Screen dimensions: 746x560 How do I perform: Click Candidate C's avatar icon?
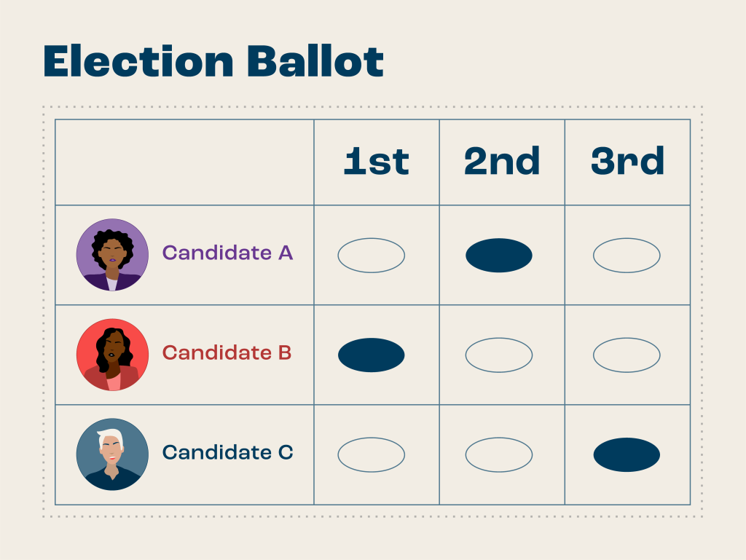click(x=112, y=454)
